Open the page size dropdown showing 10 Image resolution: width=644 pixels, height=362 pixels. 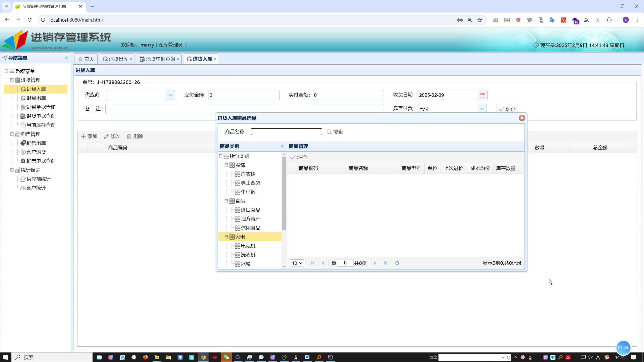coord(297,263)
